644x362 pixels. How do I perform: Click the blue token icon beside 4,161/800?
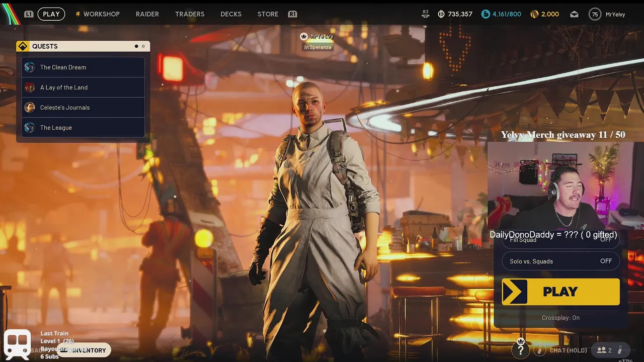(486, 14)
